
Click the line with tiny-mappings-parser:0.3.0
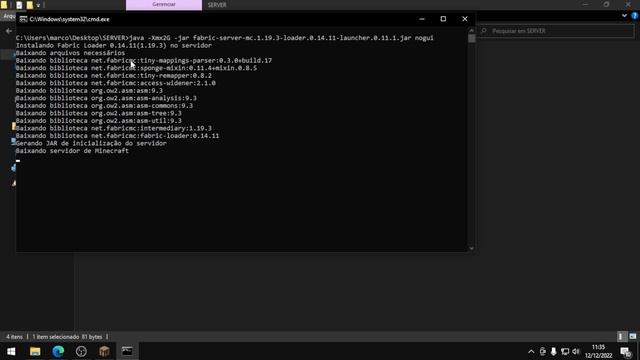coord(144,60)
